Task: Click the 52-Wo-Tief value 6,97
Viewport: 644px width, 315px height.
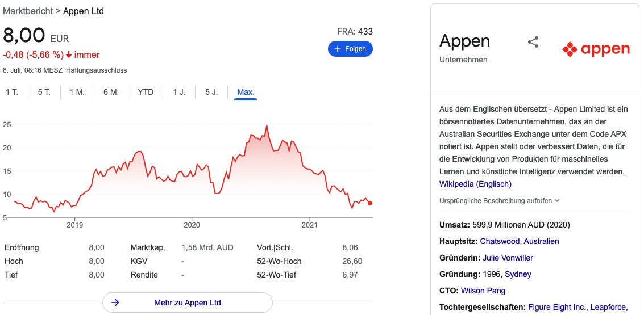Action: [350, 275]
